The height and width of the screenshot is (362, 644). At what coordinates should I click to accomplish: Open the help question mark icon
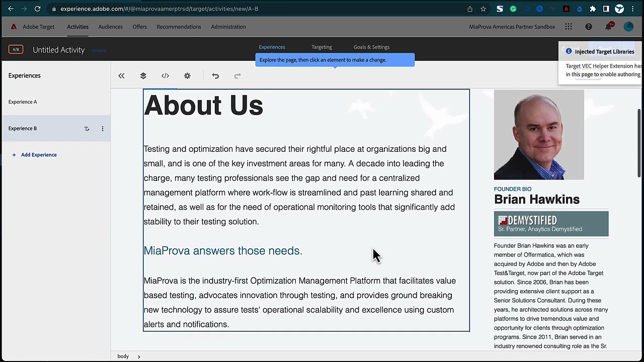[589, 27]
